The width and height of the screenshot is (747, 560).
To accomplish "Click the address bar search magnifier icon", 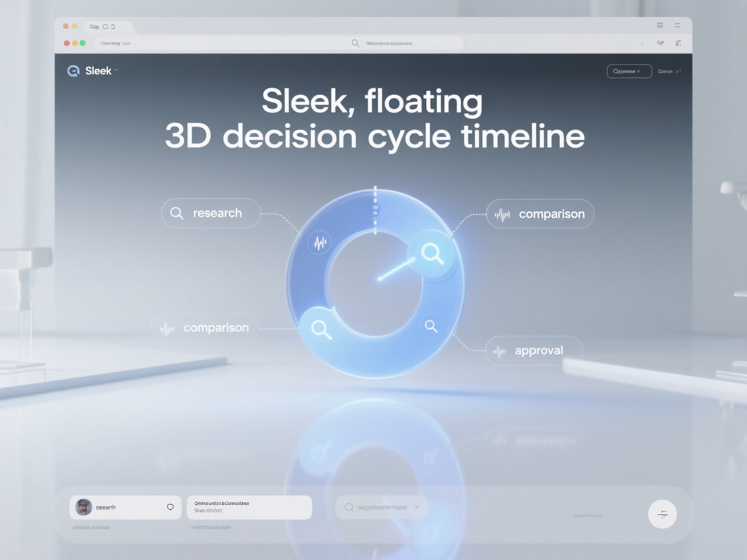I will click(355, 44).
